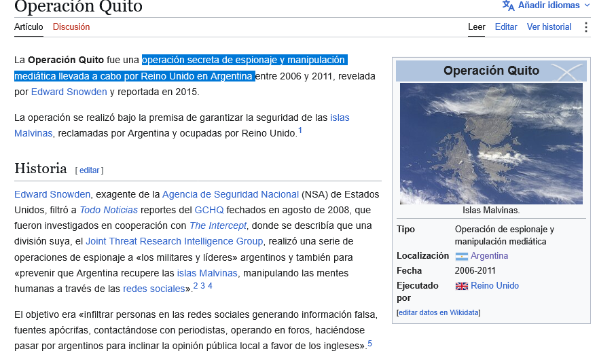Screen dimensions: 597x364
Task: Follow the Edward Snowden link in intro
Action: (69, 92)
